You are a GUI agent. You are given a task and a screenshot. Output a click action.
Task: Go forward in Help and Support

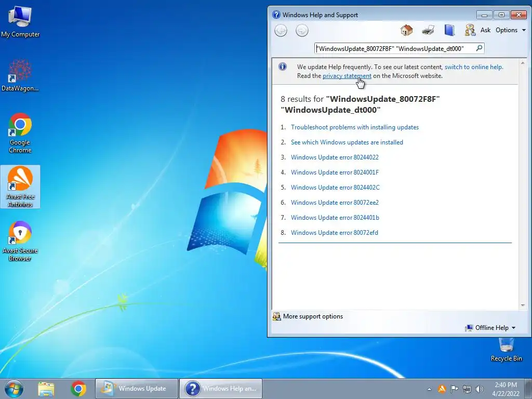[x=302, y=31]
